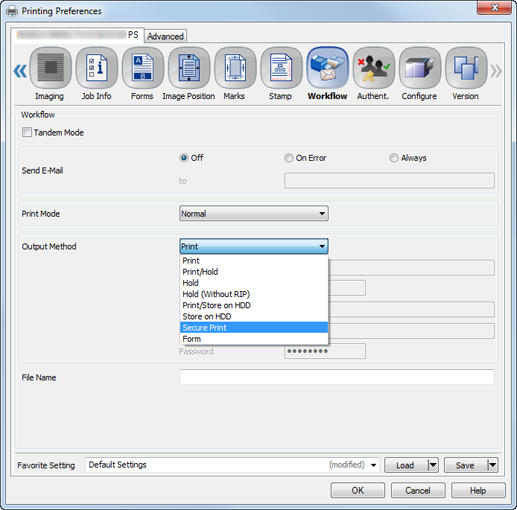Open the Authent. settings icon
517x510 pixels.
(374, 68)
